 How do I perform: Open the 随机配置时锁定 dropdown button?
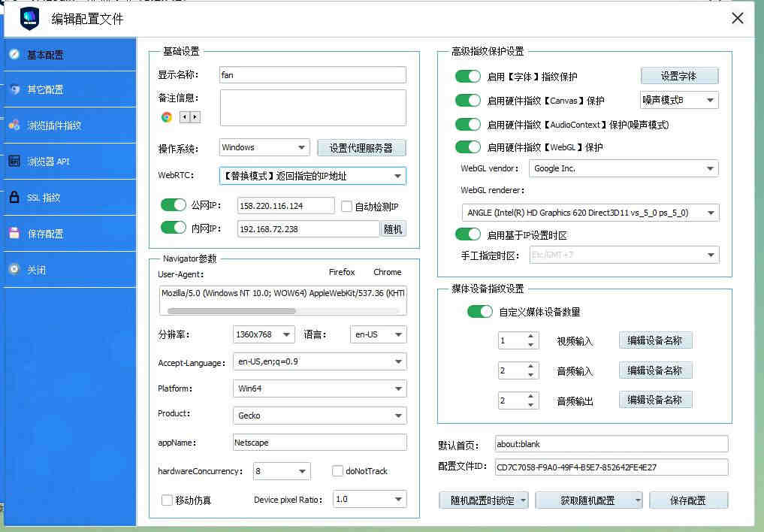483,500
